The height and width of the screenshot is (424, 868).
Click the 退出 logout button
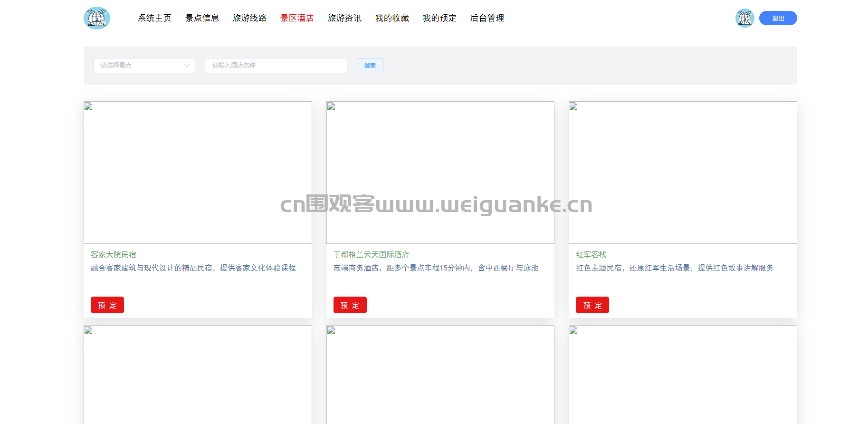778,18
